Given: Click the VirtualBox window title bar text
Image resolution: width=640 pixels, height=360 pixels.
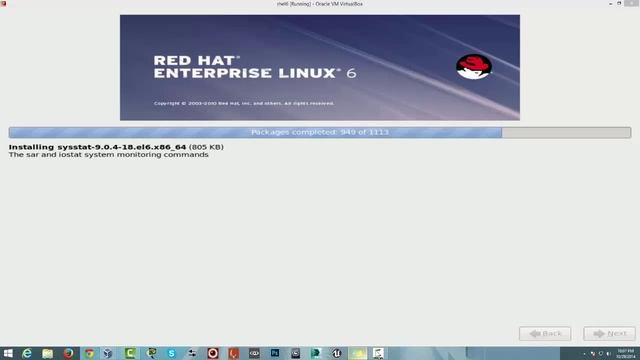Looking at the screenshot, I should click(320, 4).
